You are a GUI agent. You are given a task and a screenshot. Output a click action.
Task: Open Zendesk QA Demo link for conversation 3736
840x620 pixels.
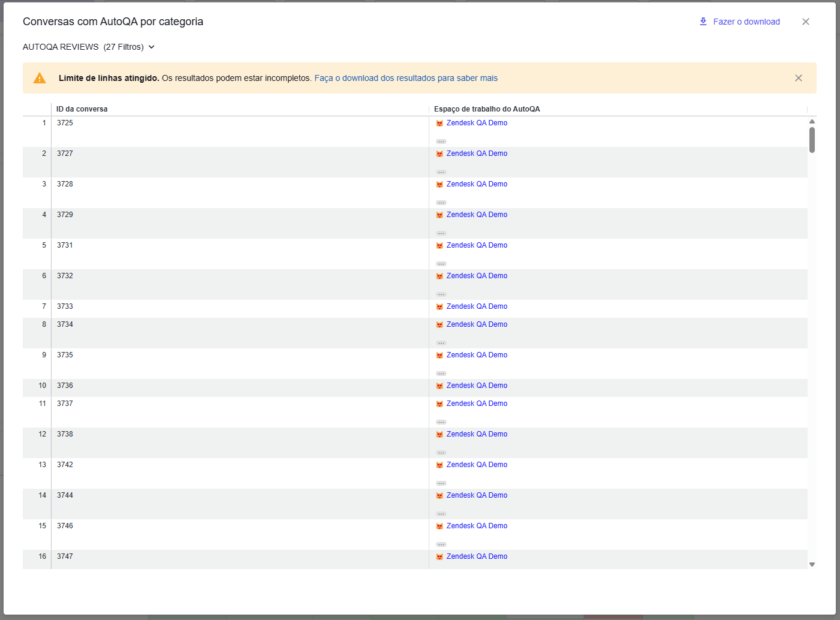pyautogui.click(x=477, y=386)
